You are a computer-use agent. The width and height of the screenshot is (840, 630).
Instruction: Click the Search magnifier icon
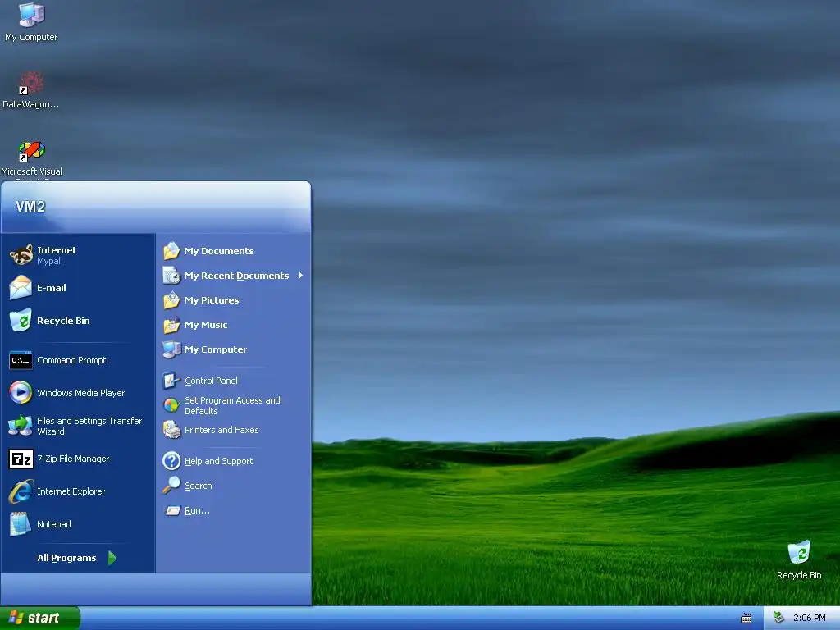tap(171, 486)
